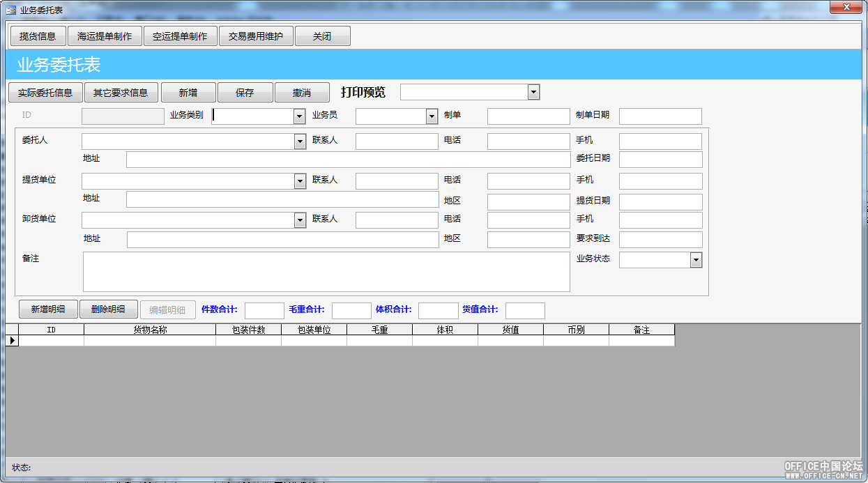This screenshot has width=868, height=483.
Task: Expand the 业务员 dropdown arrow
Action: [x=432, y=116]
